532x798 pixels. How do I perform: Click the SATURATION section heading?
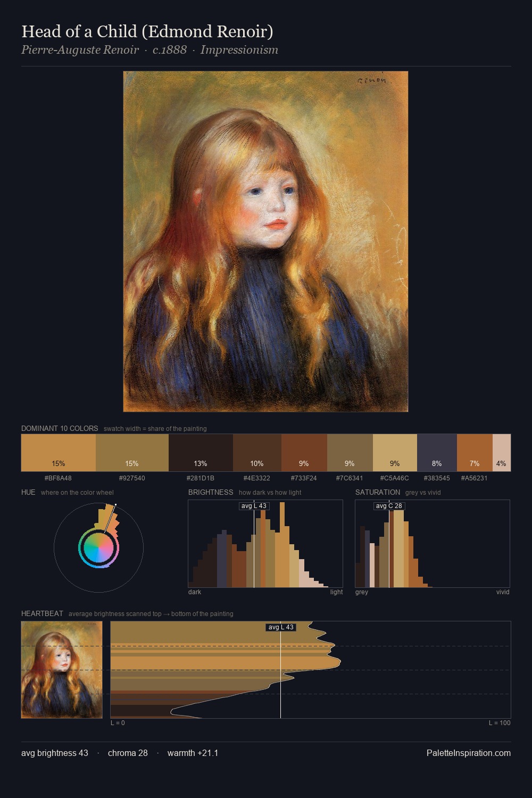click(x=378, y=492)
